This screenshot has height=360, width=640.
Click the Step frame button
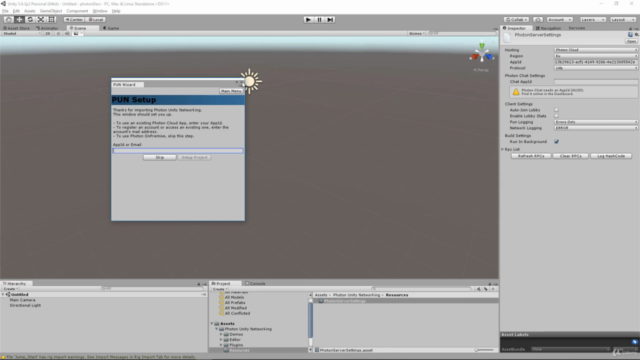point(330,20)
